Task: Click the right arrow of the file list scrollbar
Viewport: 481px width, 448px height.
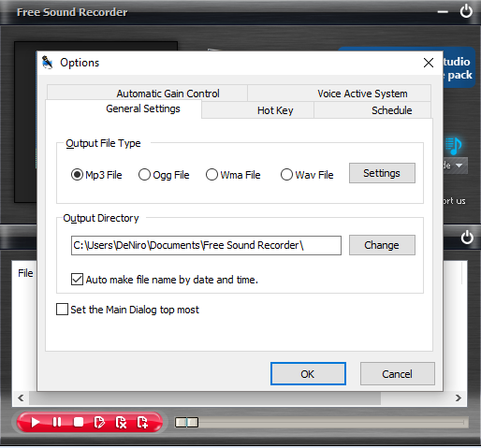Action: tap(459, 398)
